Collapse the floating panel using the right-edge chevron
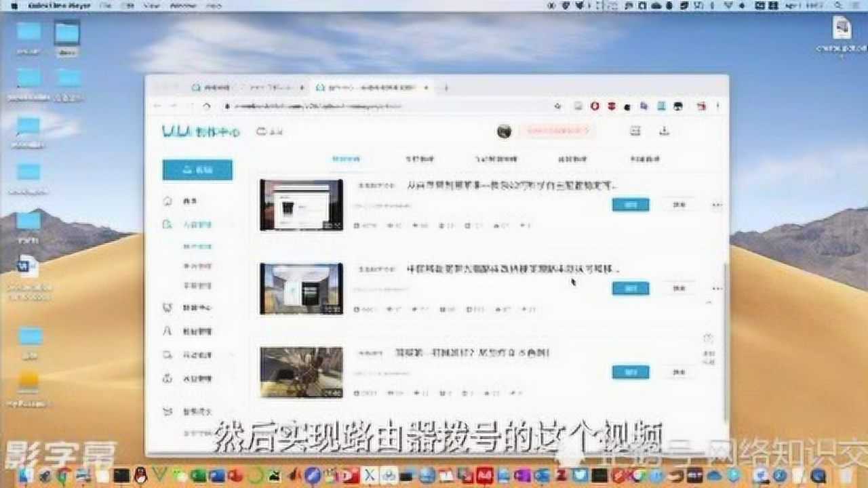868x488 pixels. (x=709, y=303)
